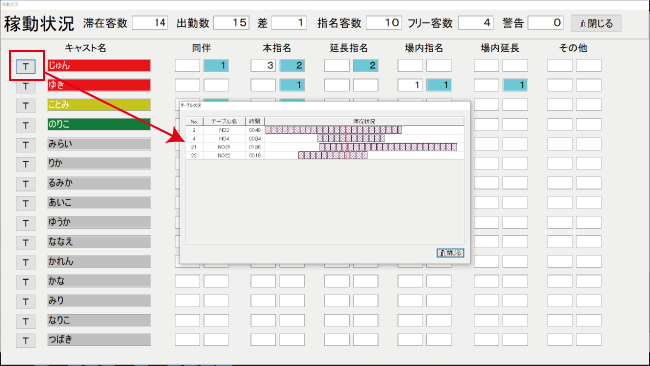Image resolution: width=650 pixels, height=366 pixels.
Task: Click the T button beside かれん
Action: [x=26, y=262]
